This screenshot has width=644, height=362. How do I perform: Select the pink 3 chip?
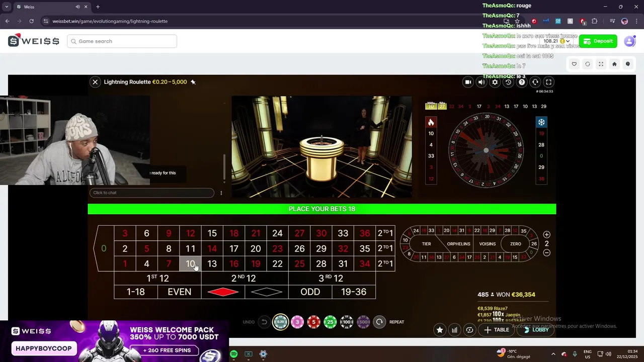(x=297, y=322)
